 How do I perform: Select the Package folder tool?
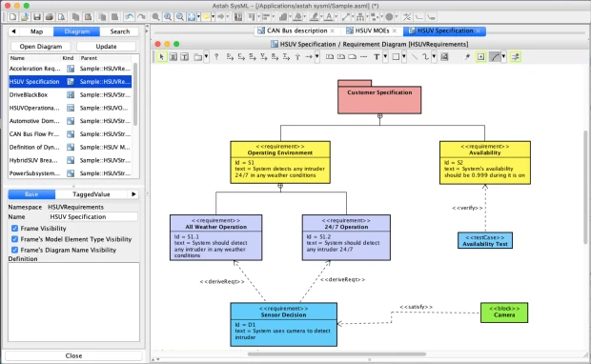point(197,57)
